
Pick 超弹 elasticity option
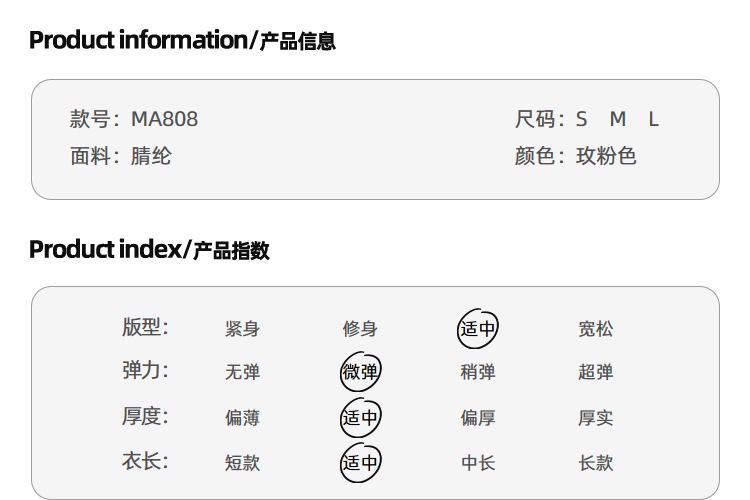[596, 372]
